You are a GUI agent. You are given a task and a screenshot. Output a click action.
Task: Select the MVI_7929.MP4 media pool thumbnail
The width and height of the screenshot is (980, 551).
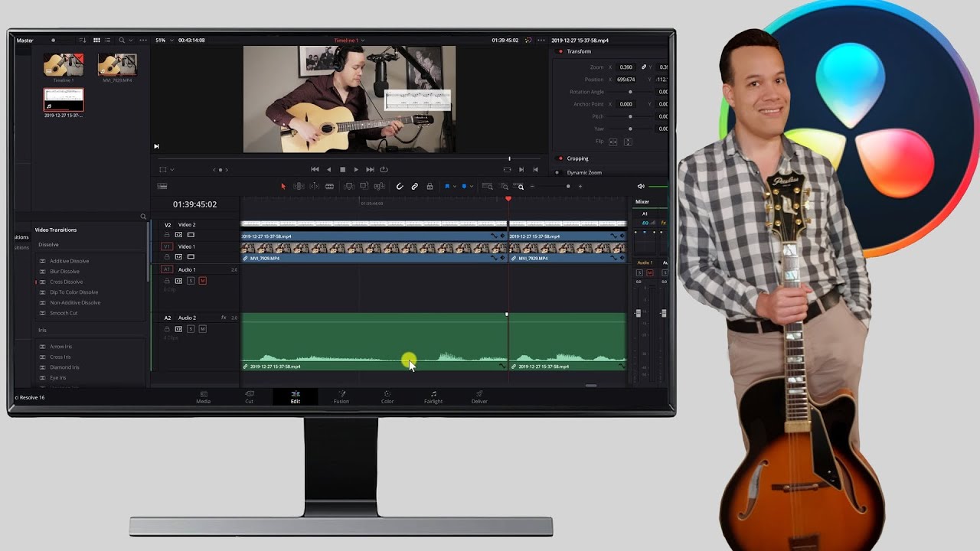coord(117,65)
